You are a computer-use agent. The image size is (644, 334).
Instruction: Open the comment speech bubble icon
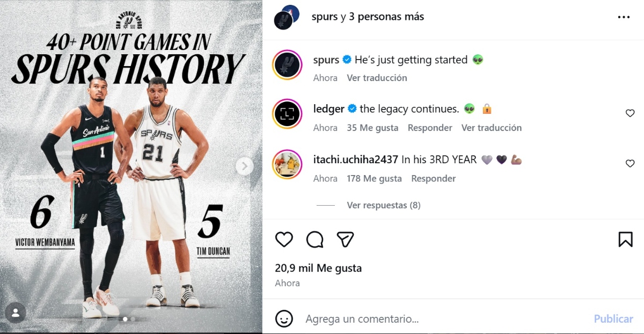click(x=315, y=239)
